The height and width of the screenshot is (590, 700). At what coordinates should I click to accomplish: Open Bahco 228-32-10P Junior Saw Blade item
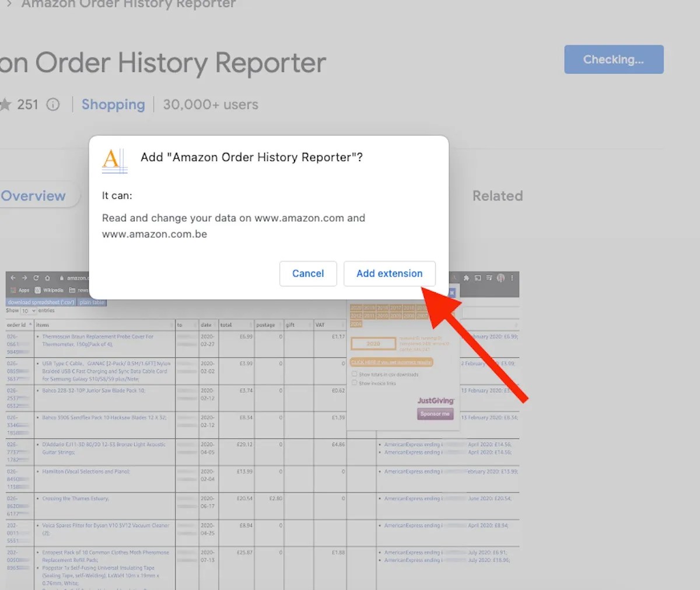tap(93, 390)
